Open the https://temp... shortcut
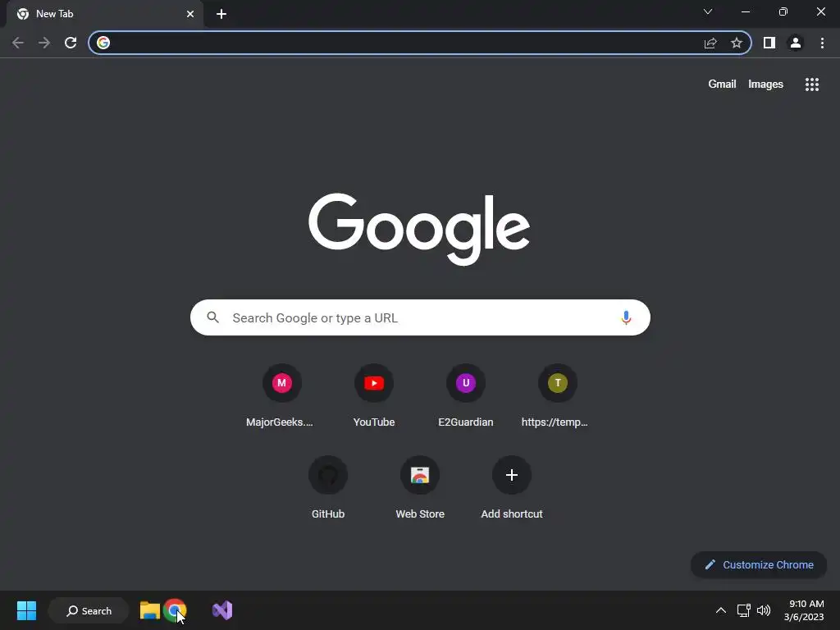 (x=557, y=396)
